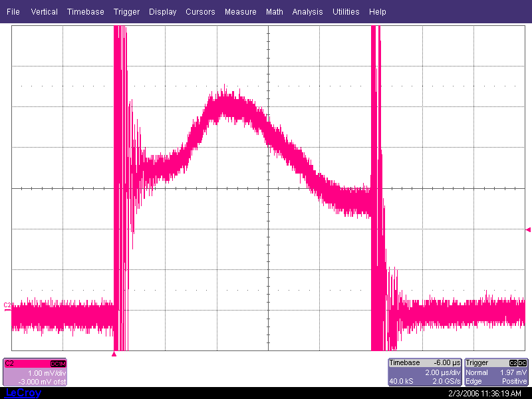532x399 pixels.
Task: Click the C2 trace ground level marker
Action: pyautogui.click(x=7, y=306)
